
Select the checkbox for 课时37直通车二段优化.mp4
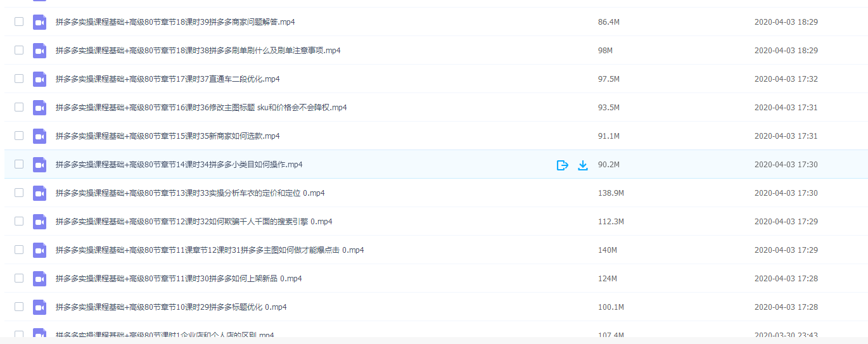click(19, 79)
